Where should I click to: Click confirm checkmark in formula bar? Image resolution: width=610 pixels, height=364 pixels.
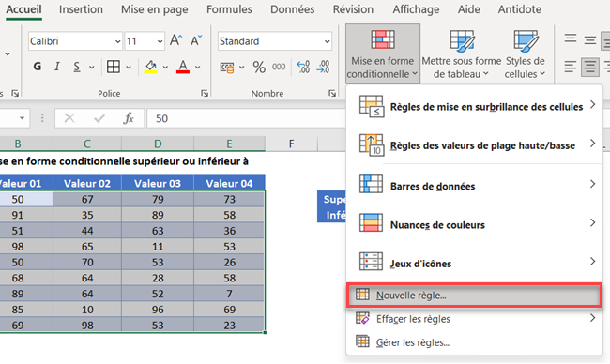(x=99, y=118)
